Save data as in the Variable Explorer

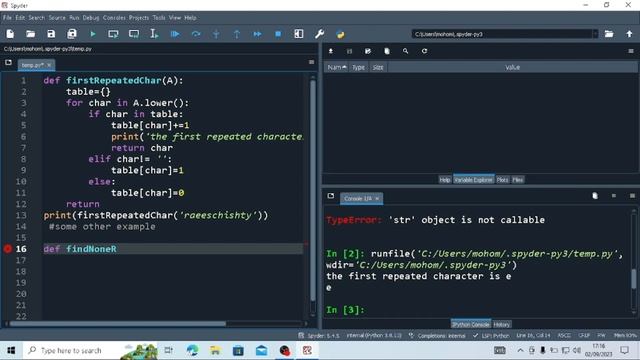pos(368,51)
